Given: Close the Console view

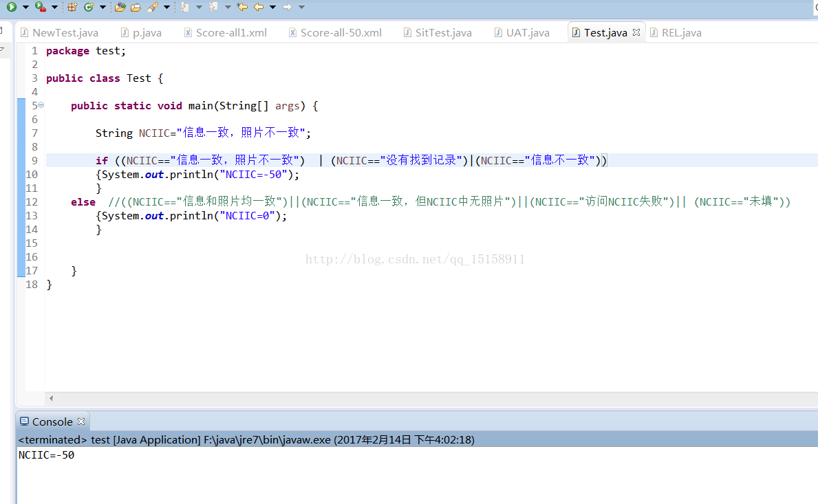Looking at the screenshot, I should (81, 421).
